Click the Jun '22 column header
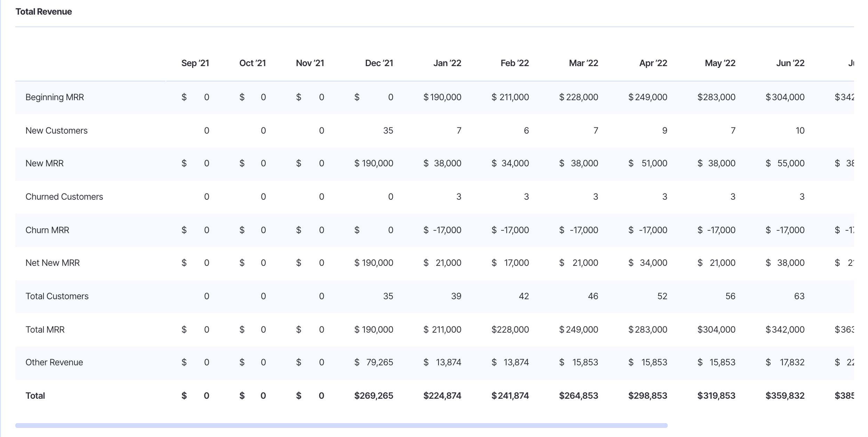This screenshot has height=437, width=868. [x=790, y=63]
